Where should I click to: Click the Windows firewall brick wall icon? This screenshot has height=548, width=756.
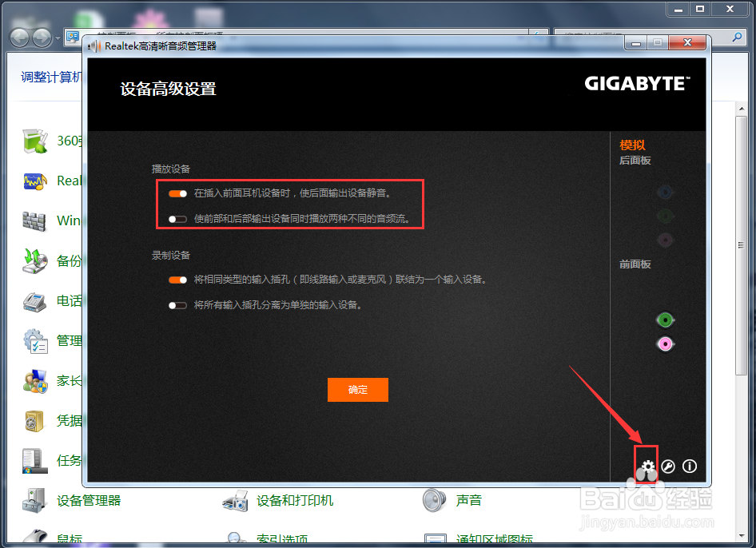pos(34,221)
